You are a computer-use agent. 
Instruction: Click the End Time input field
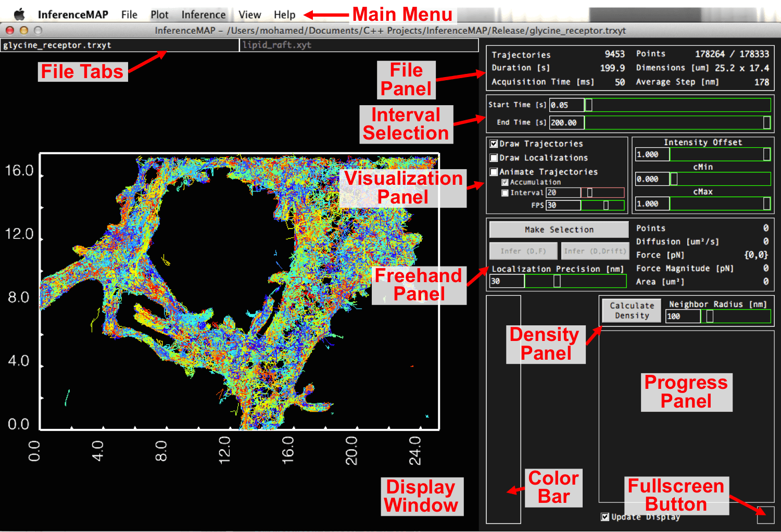(x=566, y=123)
